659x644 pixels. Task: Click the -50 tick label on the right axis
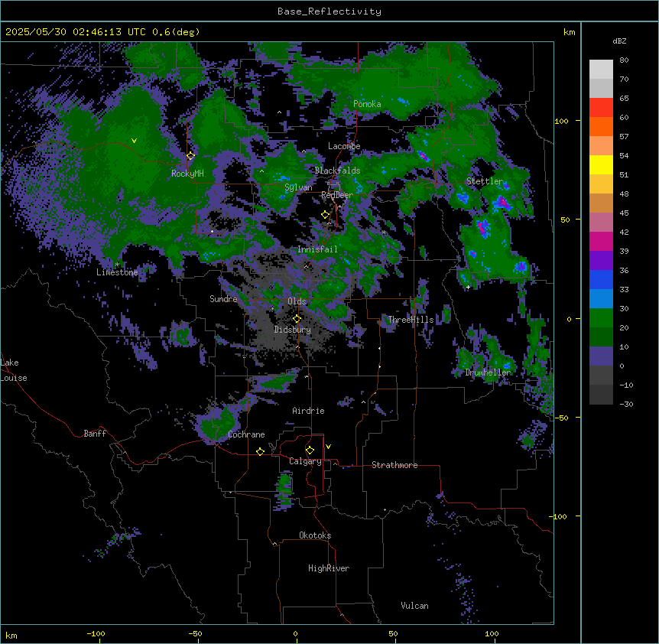[561, 418]
